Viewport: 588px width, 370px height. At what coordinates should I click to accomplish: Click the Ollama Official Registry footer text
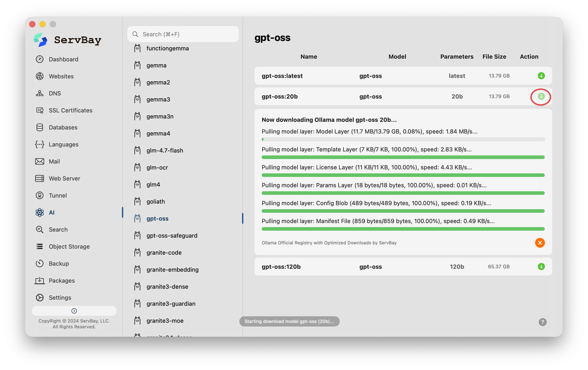(x=329, y=243)
